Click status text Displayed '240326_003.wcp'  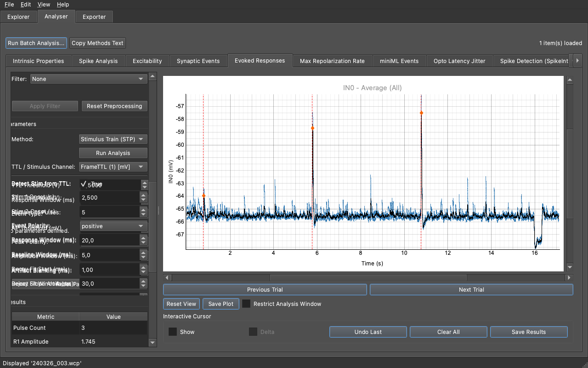coord(42,363)
